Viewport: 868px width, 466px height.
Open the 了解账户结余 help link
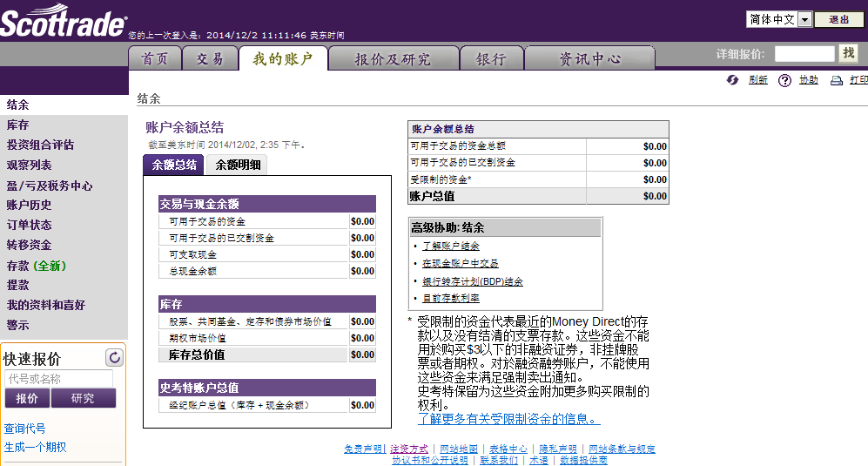(x=451, y=246)
